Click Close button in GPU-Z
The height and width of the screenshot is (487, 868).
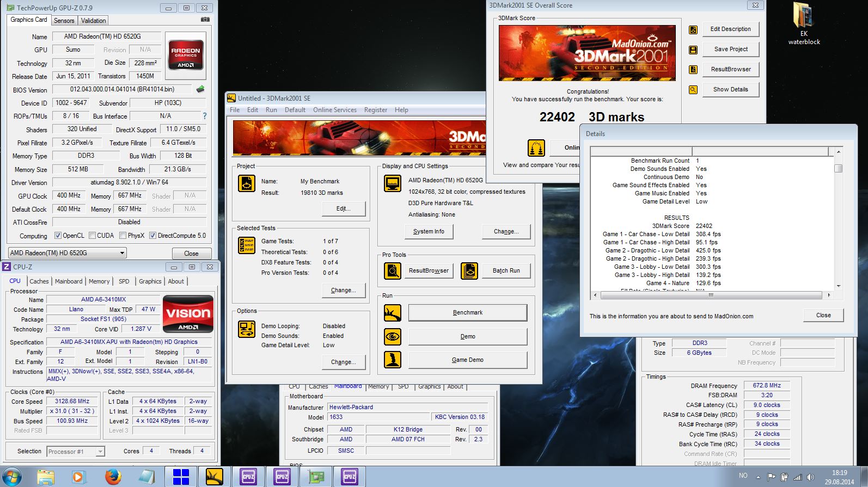191,254
